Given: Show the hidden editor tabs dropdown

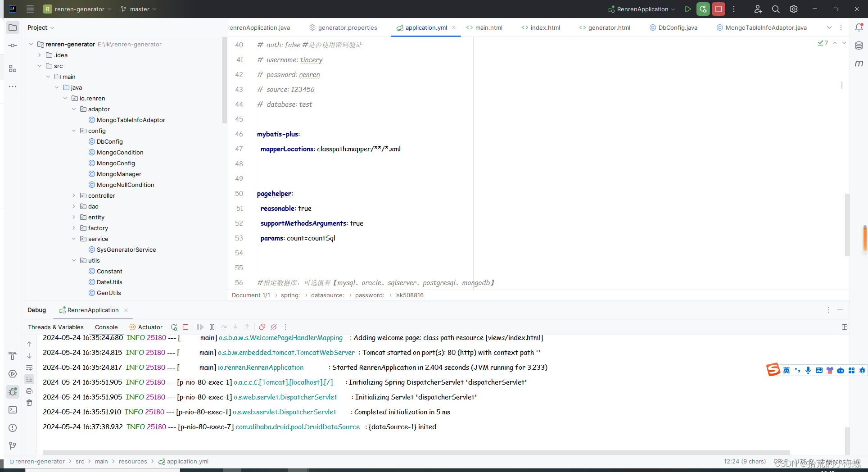Looking at the screenshot, I should [x=829, y=27].
